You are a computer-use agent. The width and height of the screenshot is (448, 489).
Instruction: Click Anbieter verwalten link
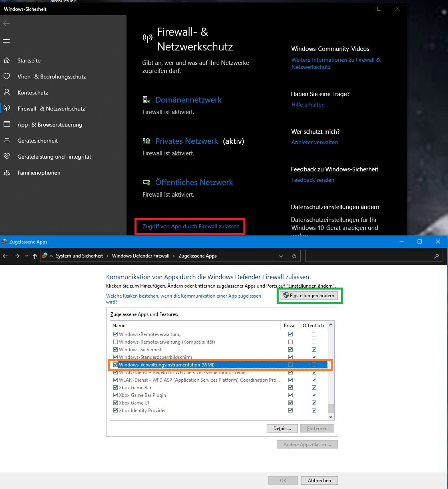point(315,142)
